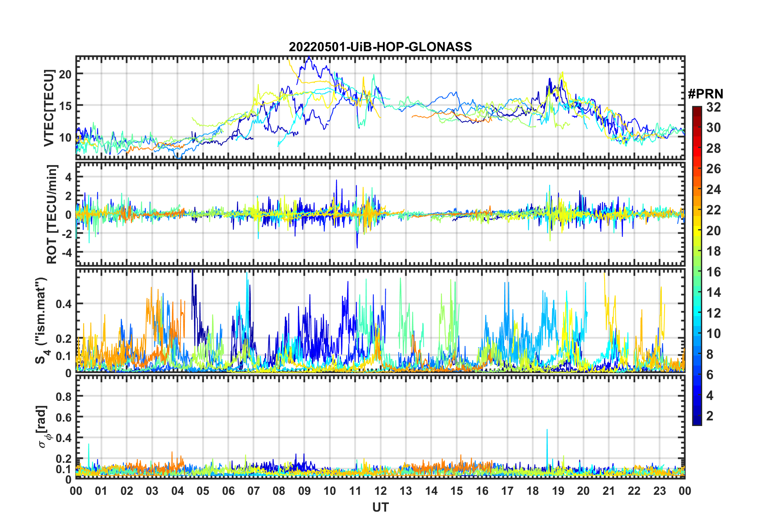Select the ROT axis tick label 0
This screenshot has height=532, width=761.
click(68, 215)
